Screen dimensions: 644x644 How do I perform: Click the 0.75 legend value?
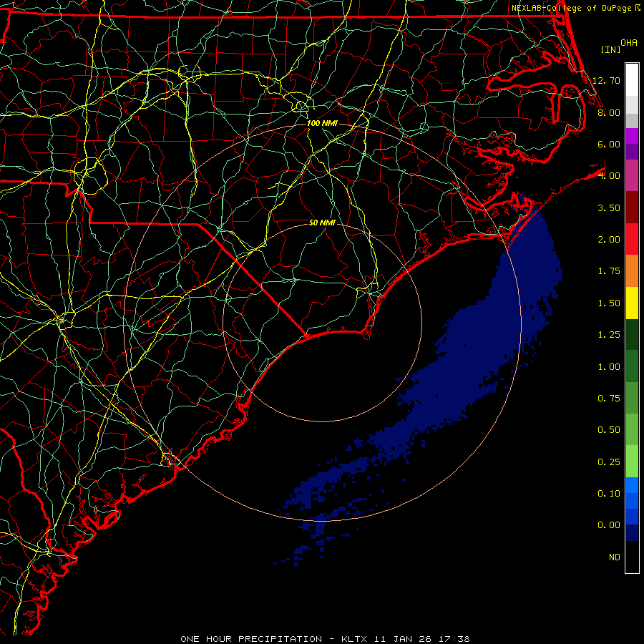click(x=609, y=399)
